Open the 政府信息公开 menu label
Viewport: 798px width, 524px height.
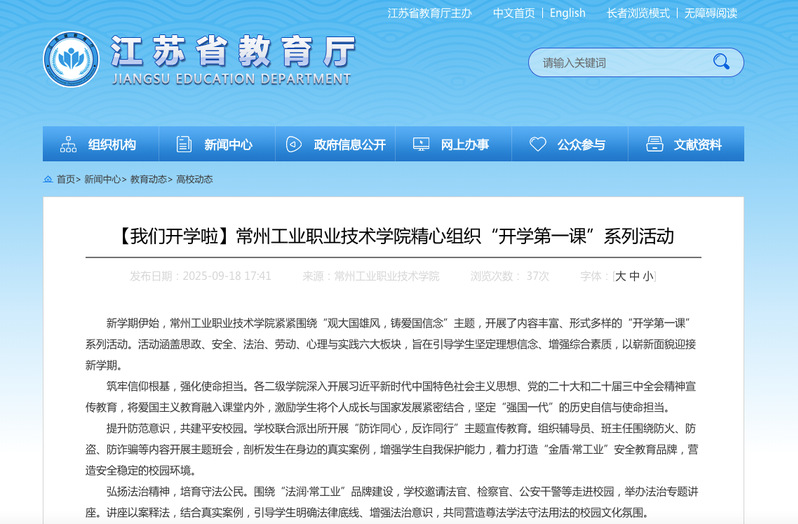tap(349, 144)
